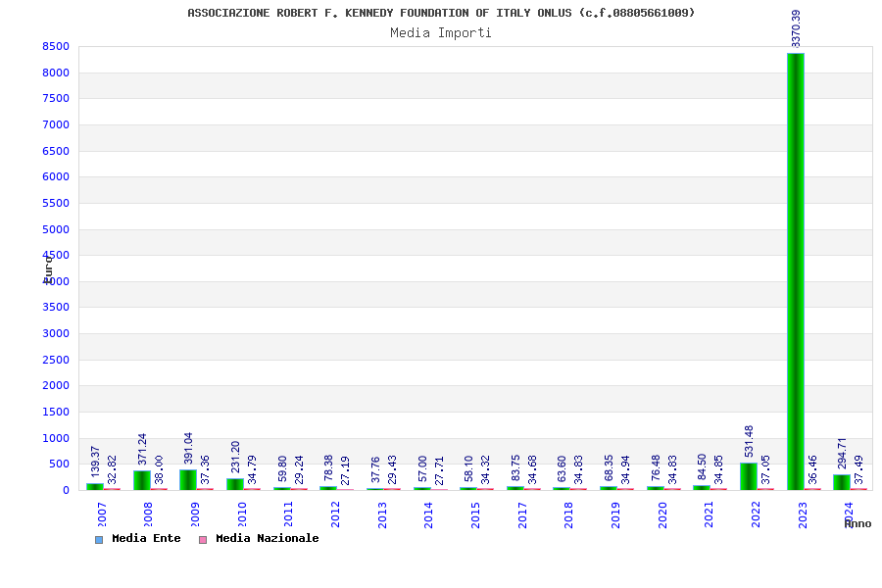Click the 8500 y-axis tick label
Viewport: 882px width, 588px height.
pyautogui.click(x=56, y=47)
